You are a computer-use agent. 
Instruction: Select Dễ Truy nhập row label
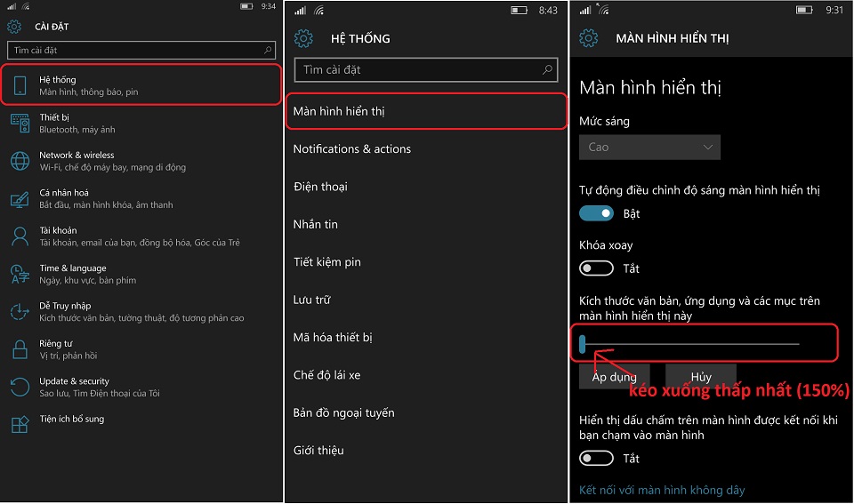(65, 306)
